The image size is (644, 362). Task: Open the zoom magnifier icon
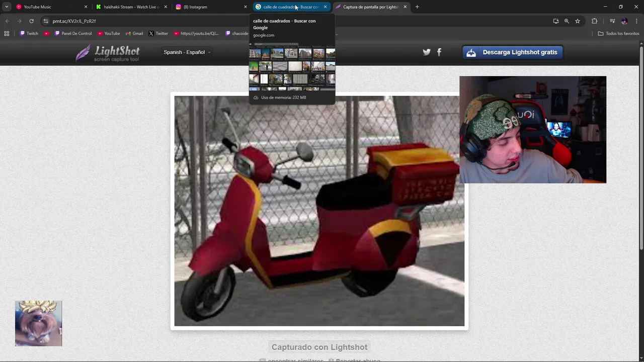coord(567,21)
